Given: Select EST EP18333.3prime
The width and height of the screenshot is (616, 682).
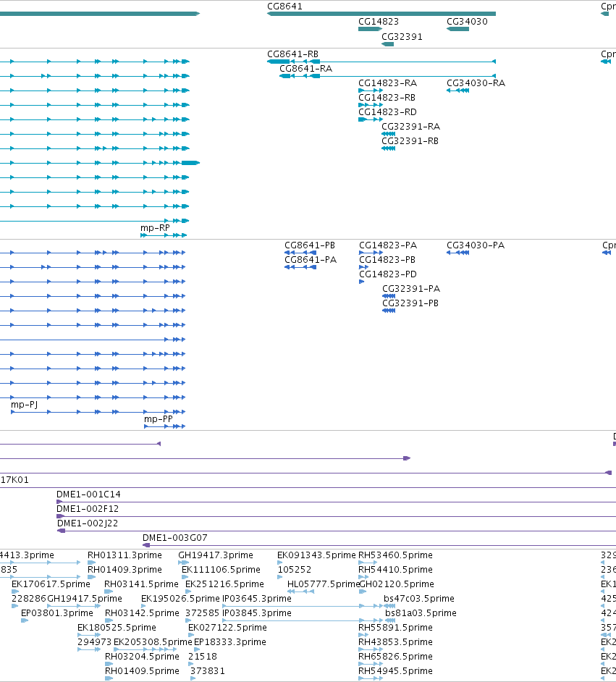Looking at the screenshot, I should click(x=230, y=642).
